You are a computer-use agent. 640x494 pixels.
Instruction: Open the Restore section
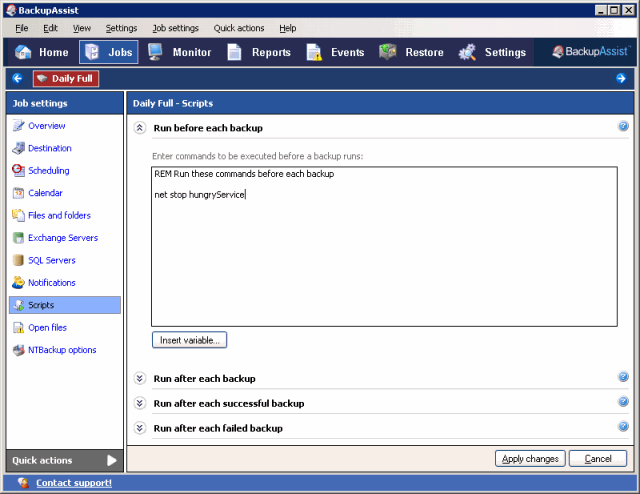click(411, 52)
